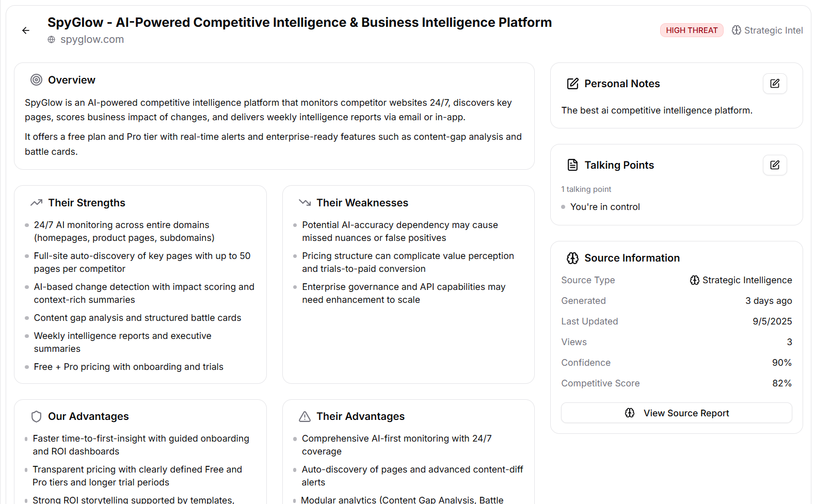Click the Their Advantages warning triangle icon
815x504 pixels.
(305, 416)
